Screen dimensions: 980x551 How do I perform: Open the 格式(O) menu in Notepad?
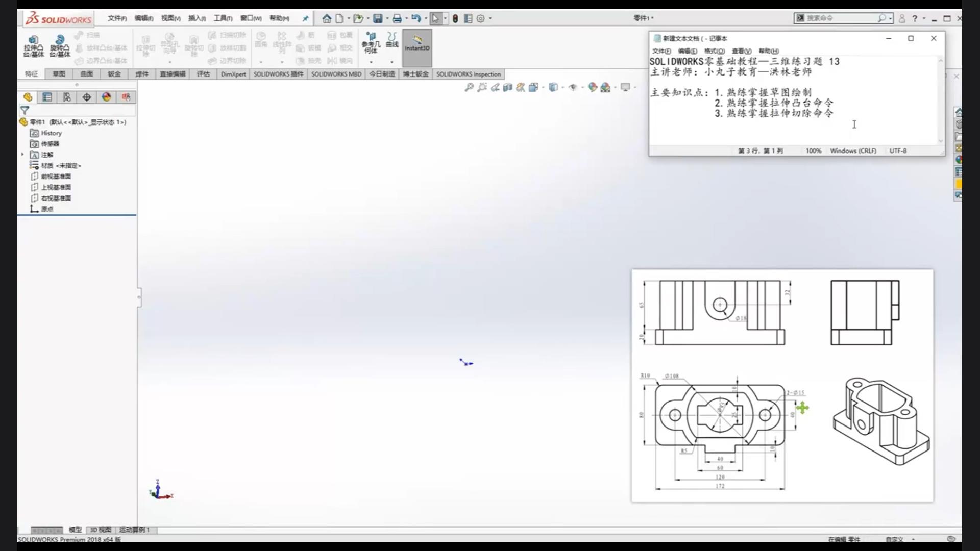[714, 51]
